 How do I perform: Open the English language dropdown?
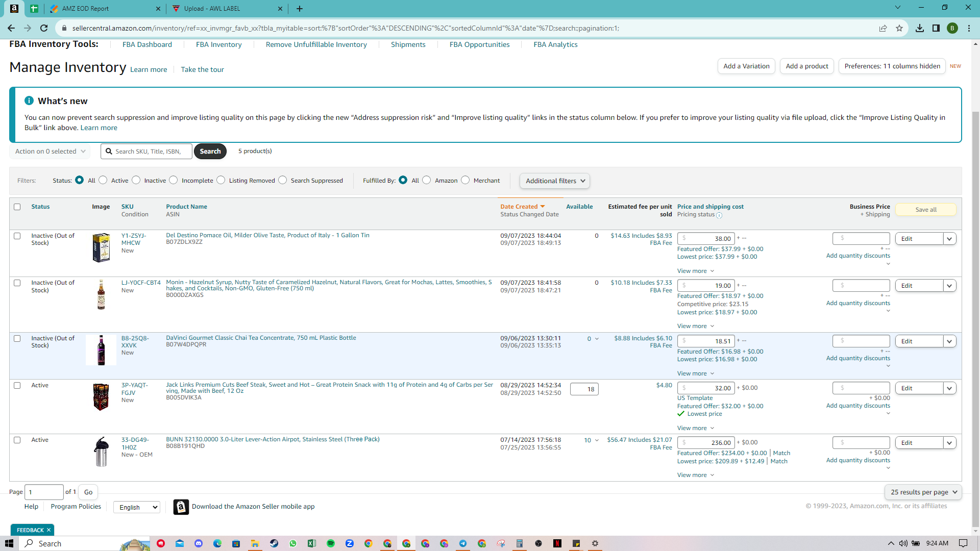click(137, 507)
